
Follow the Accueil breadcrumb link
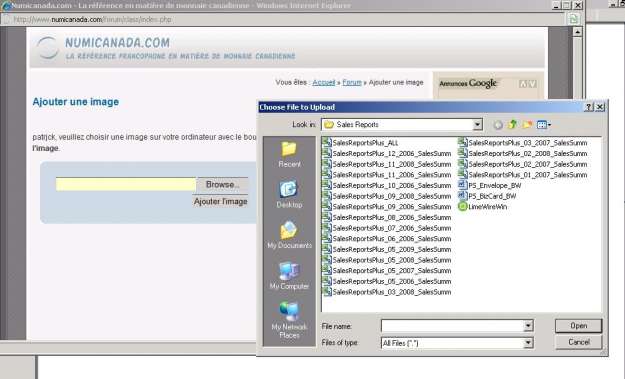pos(324,82)
